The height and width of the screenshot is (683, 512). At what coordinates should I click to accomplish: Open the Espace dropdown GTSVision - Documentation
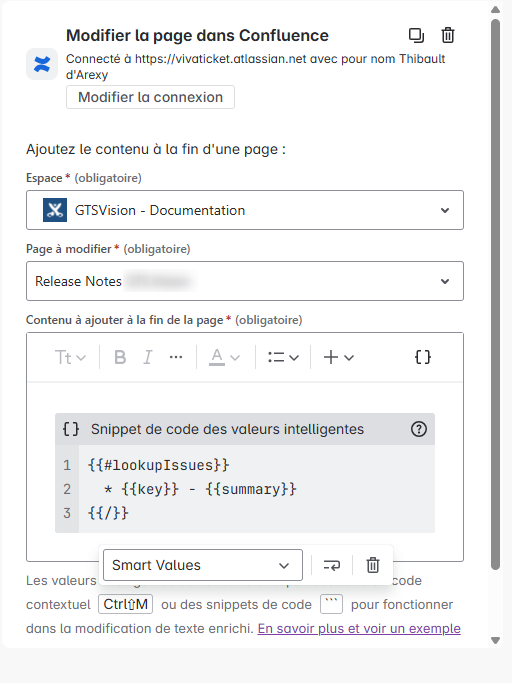[x=245, y=210]
